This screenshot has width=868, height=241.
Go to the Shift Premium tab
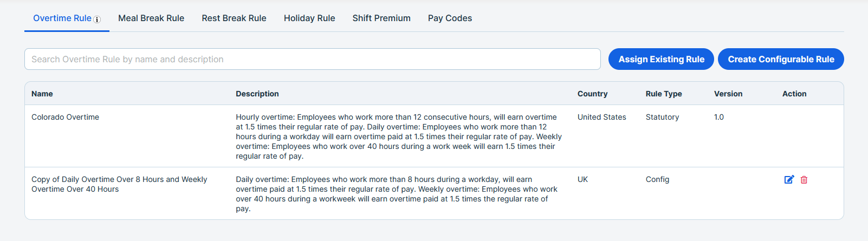pos(381,18)
